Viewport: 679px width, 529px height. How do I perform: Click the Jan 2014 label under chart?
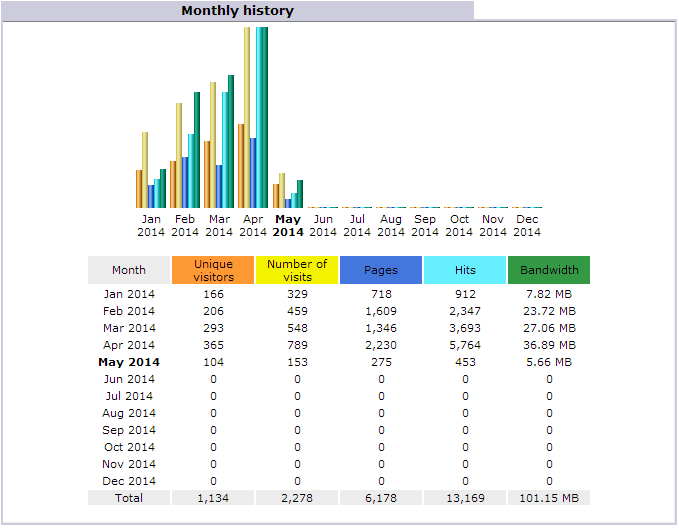pos(151,225)
